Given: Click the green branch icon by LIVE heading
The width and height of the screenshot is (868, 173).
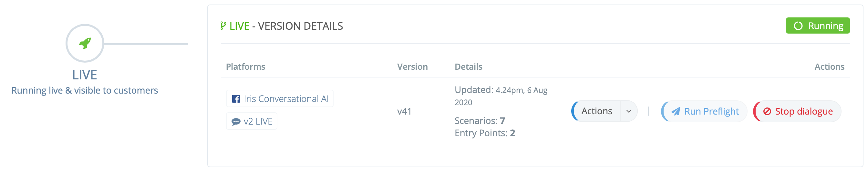Looking at the screenshot, I should 223,26.
